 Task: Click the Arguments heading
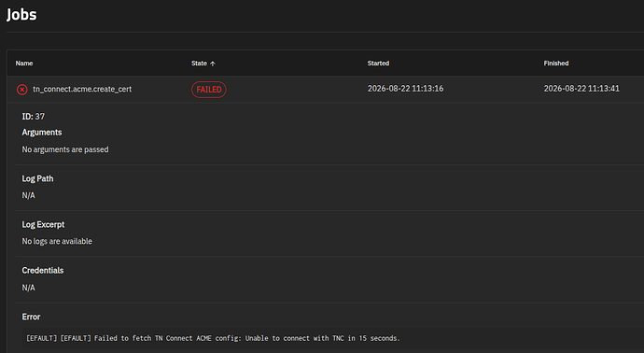42,133
